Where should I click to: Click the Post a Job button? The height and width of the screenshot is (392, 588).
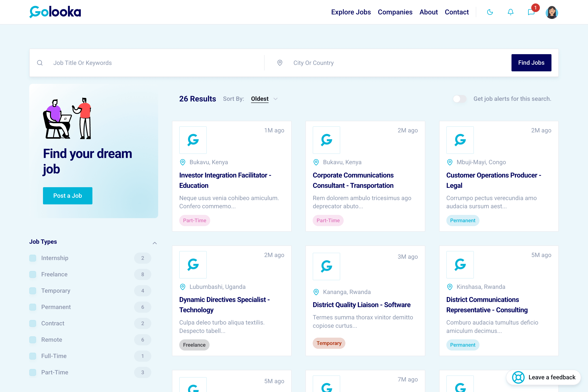click(67, 196)
